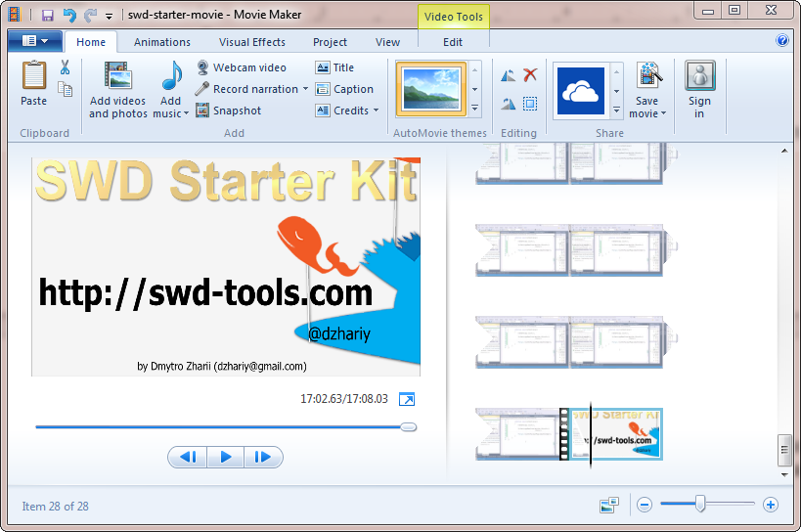Screen dimensions: 801x532
Task: Step to next frame
Action: click(263, 457)
